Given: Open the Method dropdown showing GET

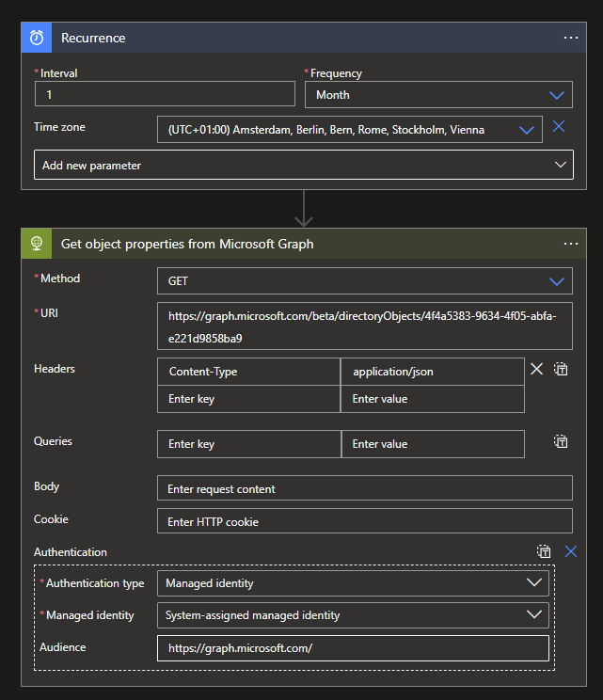Looking at the screenshot, I should [364, 280].
